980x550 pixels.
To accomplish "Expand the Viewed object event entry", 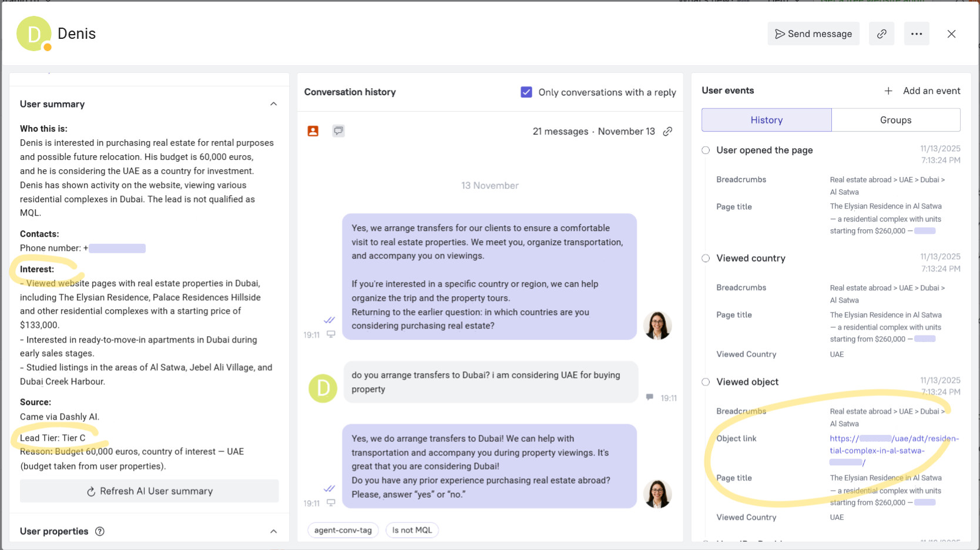I will [706, 381].
